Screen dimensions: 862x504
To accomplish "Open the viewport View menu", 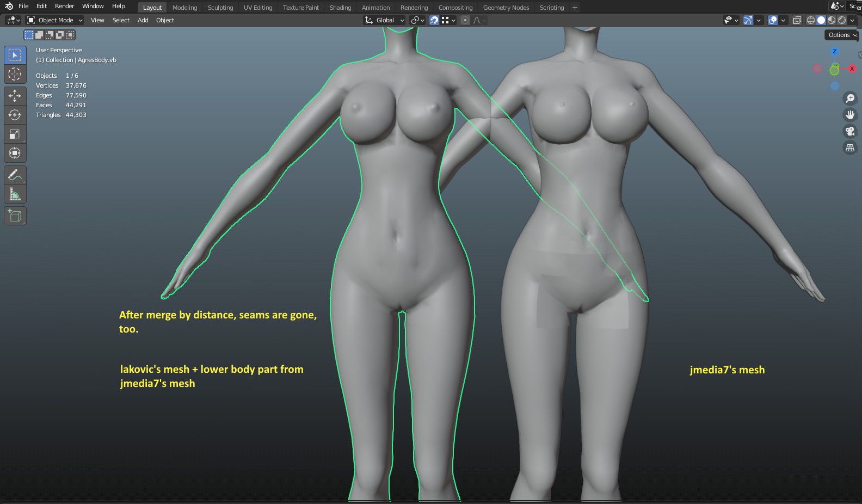I will [x=97, y=20].
